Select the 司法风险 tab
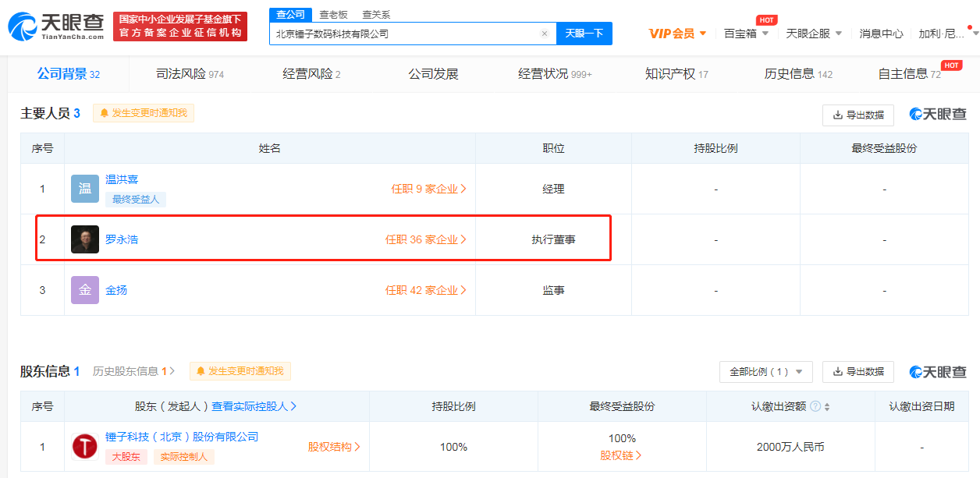The image size is (980, 478). click(x=190, y=74)
